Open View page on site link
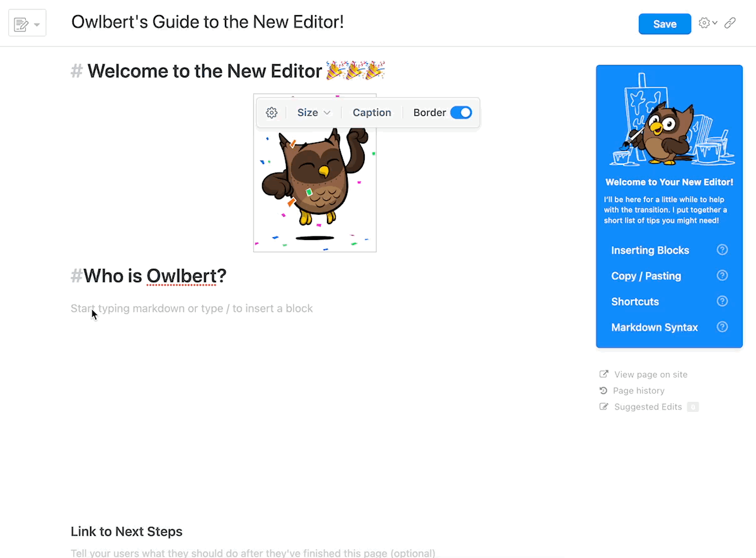The image size is (756, 558). point(651,374)
